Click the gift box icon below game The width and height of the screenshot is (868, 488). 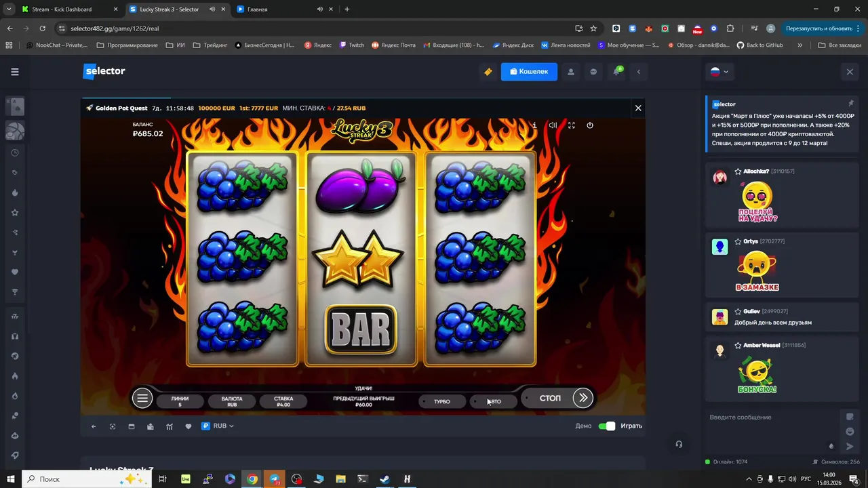click(151, 426)
